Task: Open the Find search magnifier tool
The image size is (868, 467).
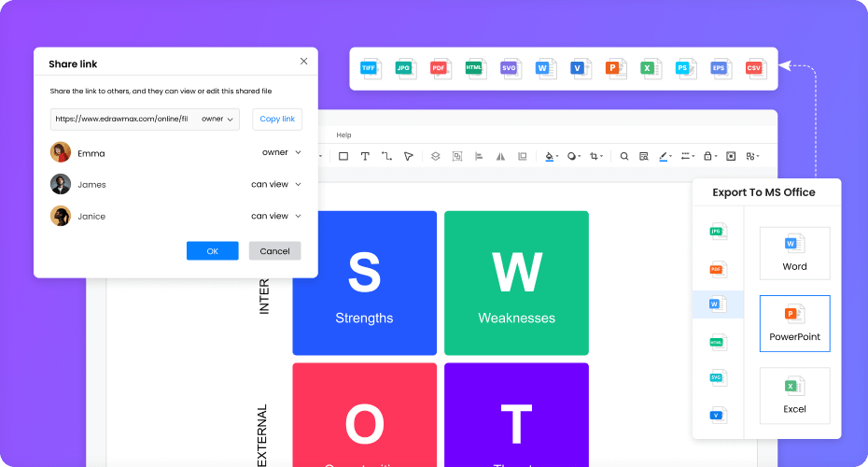Action: click(x=623, y=156)
